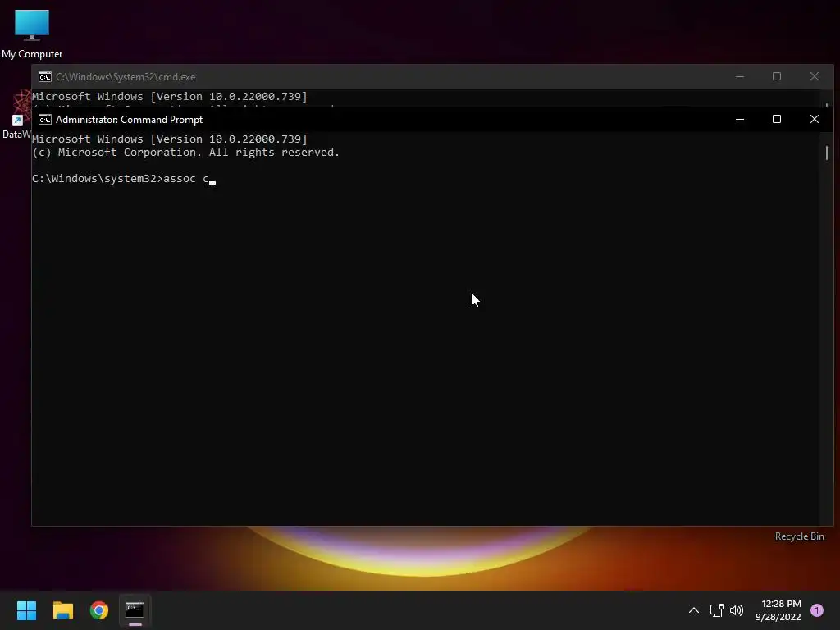Select the Recycle Bin desktop label

pyautogui.click(x=799, y=536)
